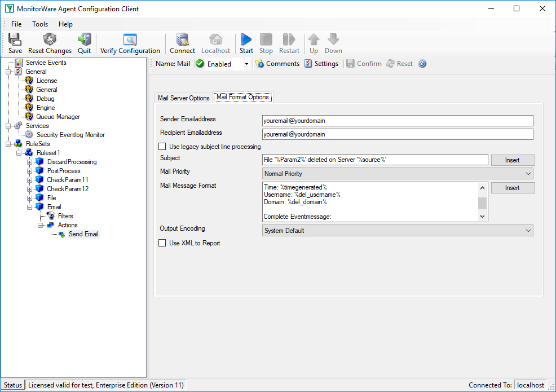Click Insert button beside Subject field
This screenshot has width=556, height=392.
[x=513, y=160]
